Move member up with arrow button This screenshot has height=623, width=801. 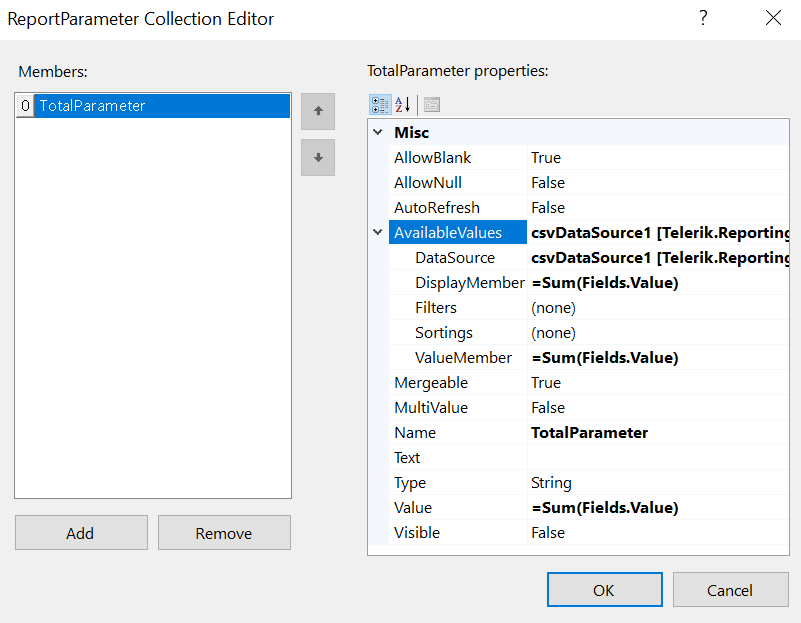(x=318, y=111)
